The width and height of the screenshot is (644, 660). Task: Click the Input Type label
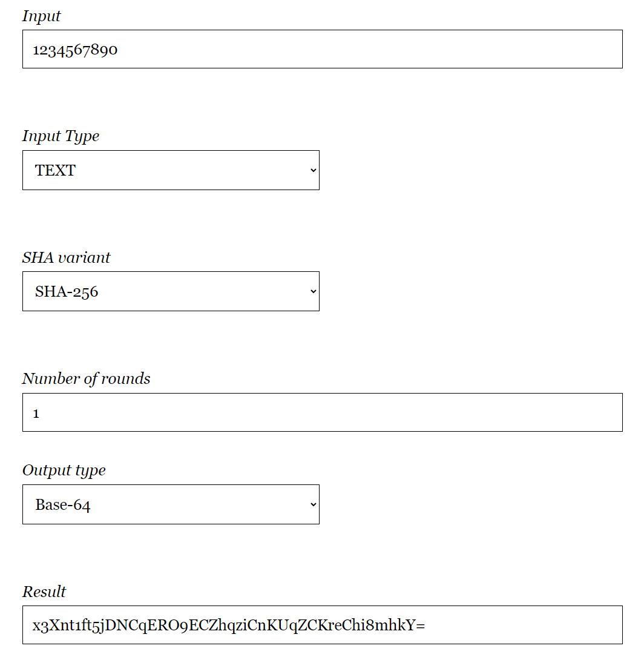[61, 136]
